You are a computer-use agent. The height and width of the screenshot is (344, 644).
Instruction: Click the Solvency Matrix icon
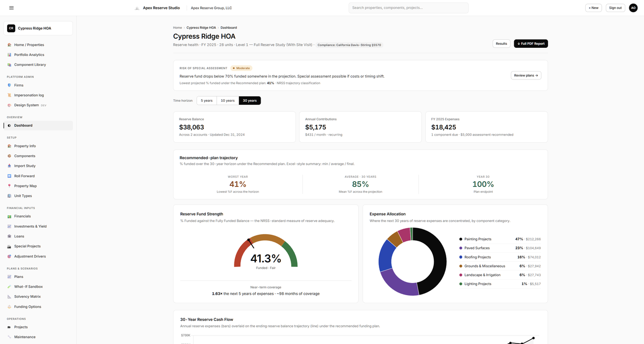[x=10, y=297]
